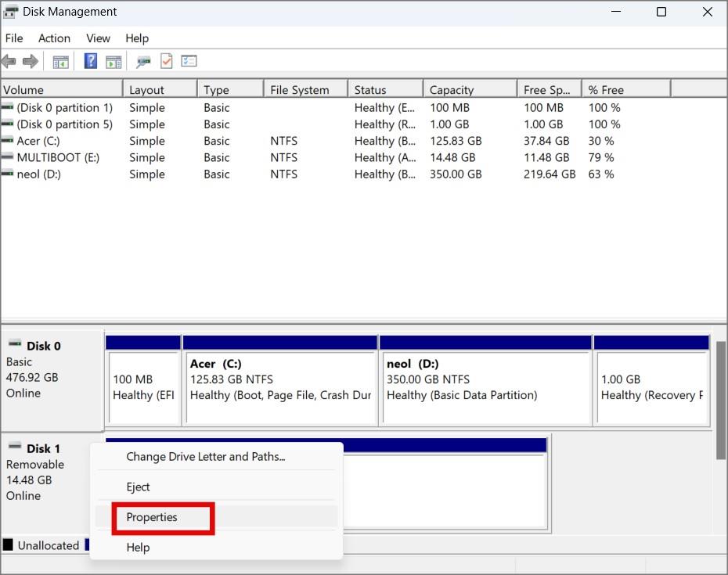The image size is (728, 575).
Task: Select the Acer (C:) partition block
Action: tap(280, 380)
